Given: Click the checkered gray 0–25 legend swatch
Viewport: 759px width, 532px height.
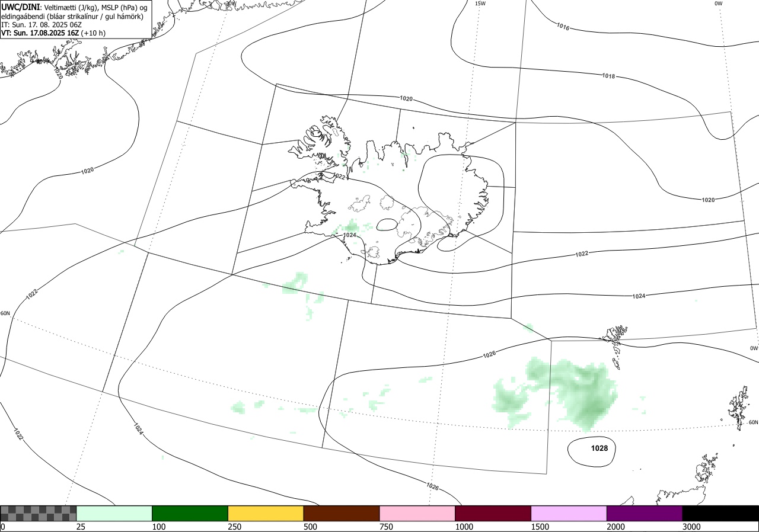Looking at the screenshot, I should tap(39, 513).
